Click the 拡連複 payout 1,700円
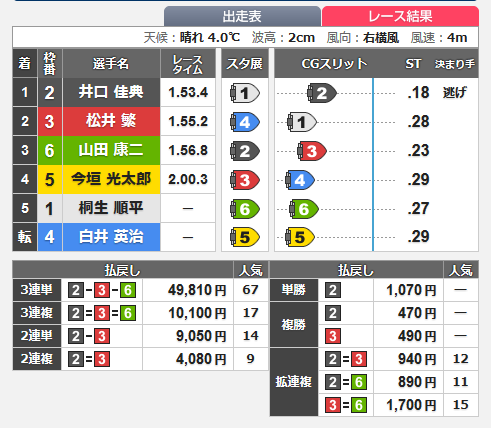This screenshot has height=428, width=491. [x=411, y=405]
